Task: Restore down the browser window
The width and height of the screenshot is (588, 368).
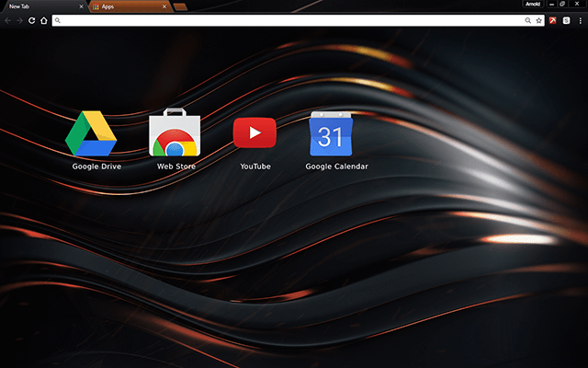Action: pos(562,4)
